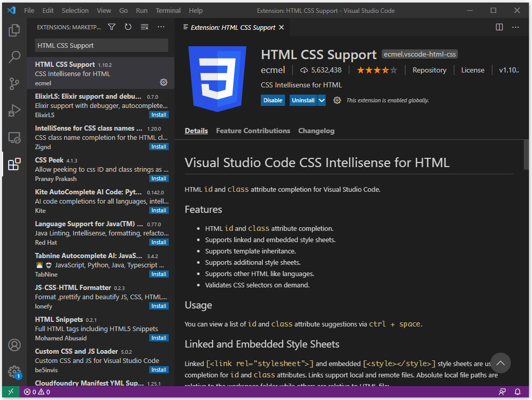The height and width of the screenshot is (400, 532).
Task: Open the Manage gear in activity bar
Action: (14, 372)
